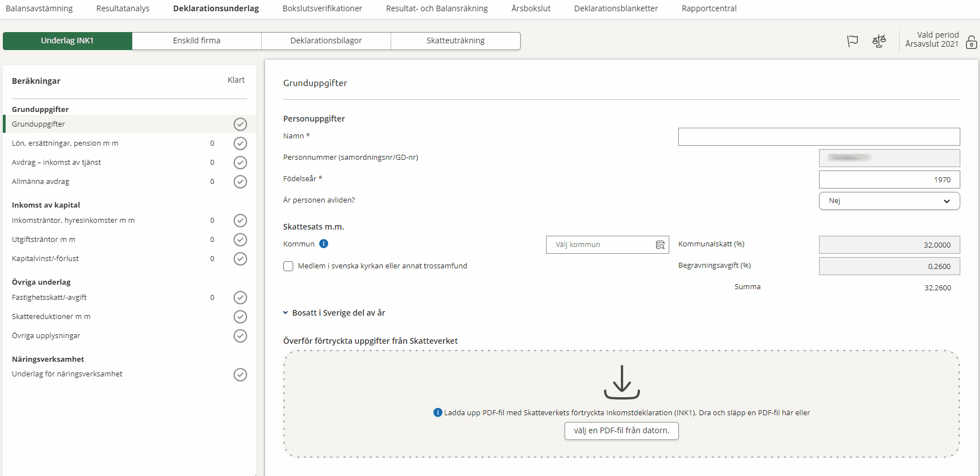Click the search icon in Välj kommun field
This screenshot has height=476, width=980.
tap(660, 245)
